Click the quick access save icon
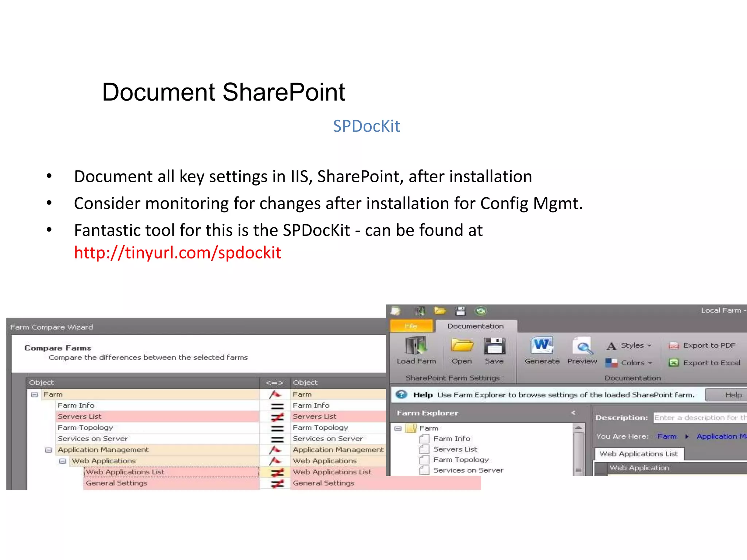This screenshot has width=747, height=560. click(461, 311)
